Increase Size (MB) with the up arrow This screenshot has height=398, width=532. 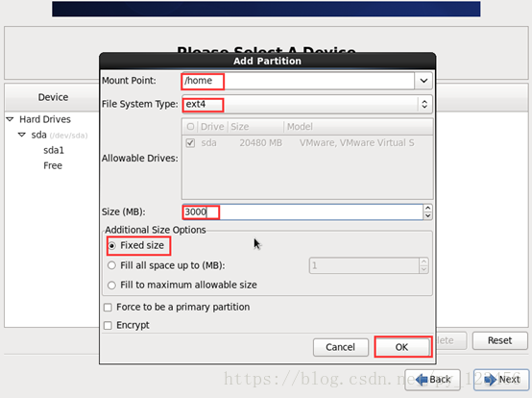[x=428, y=209]
